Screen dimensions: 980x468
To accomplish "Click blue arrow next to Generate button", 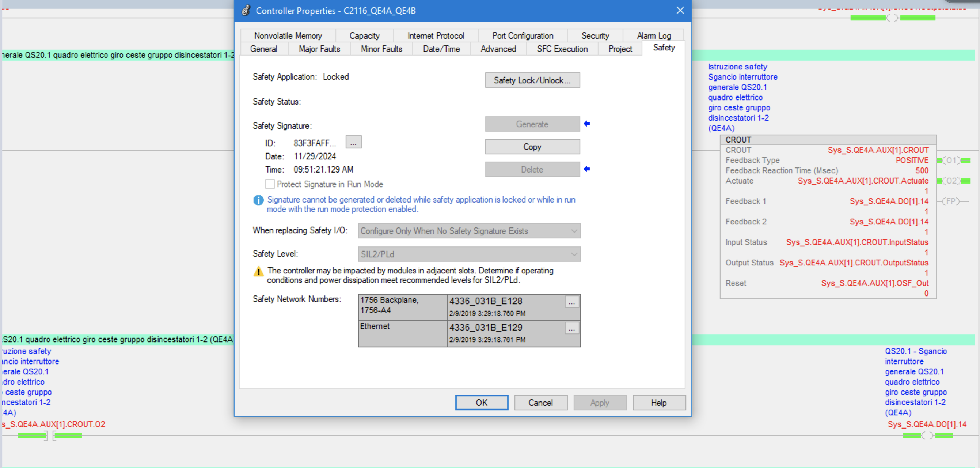I will click(586, 124).
